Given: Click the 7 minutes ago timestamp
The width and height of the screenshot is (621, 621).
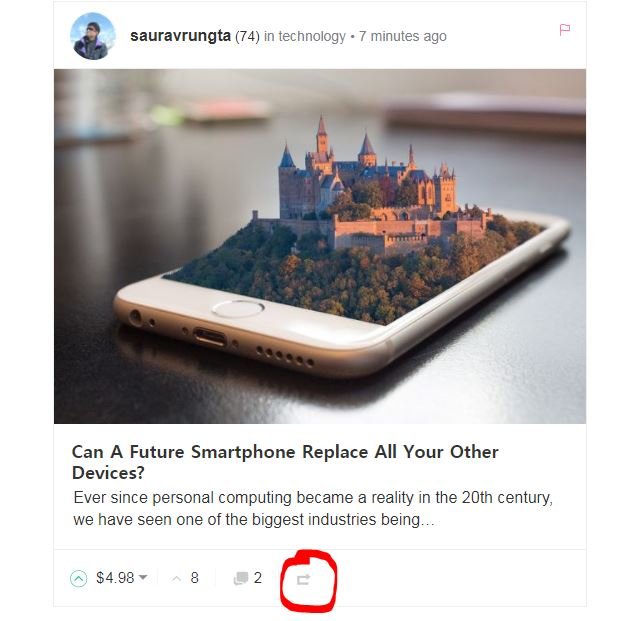Looking at the screenshot, I should 403,36.
